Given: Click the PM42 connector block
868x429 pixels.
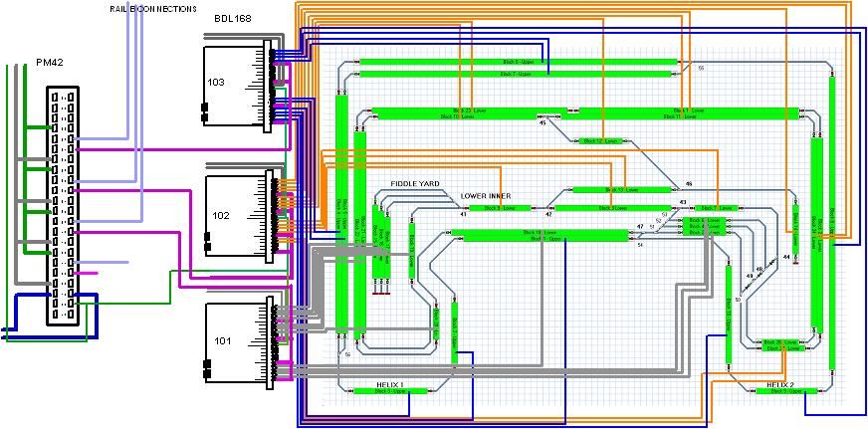Looking at the screenshot, I should click(61, 204).
